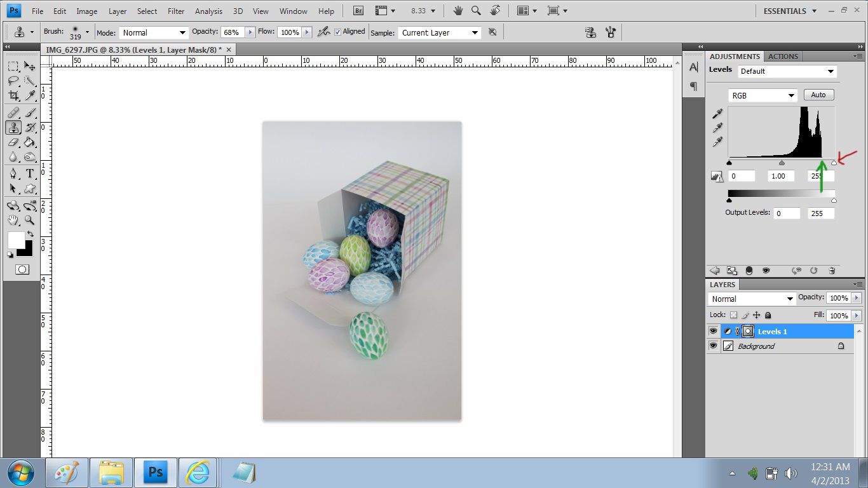Swap foreground and background colors
Viewport: 868px width, 488px height.
tap(29, 234)
